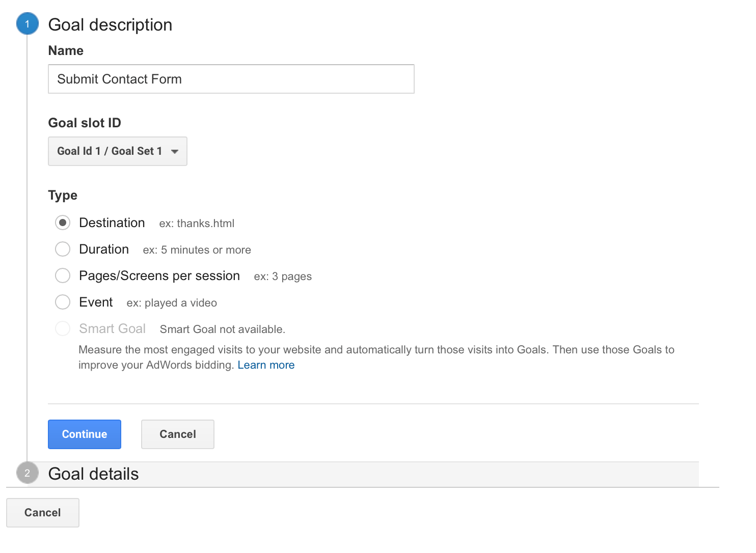Expand the Goal details section header
Viewport: 756px width, 553px height.
coord(94,474)
